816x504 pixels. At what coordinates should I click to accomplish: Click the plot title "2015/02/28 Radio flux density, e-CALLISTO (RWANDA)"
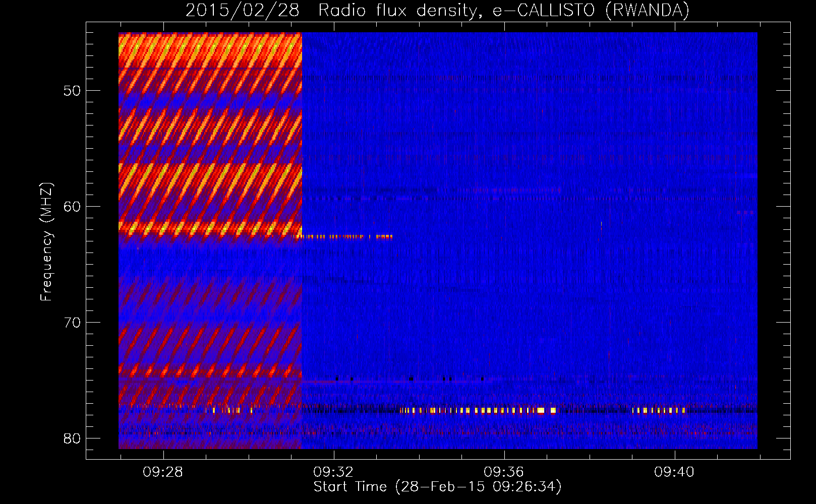tap(437, 10)
